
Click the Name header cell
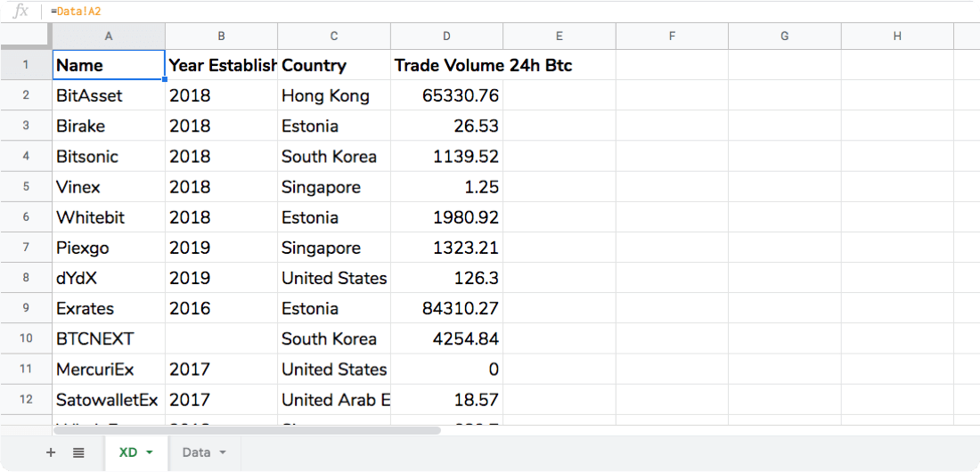(x=109, y=65)
